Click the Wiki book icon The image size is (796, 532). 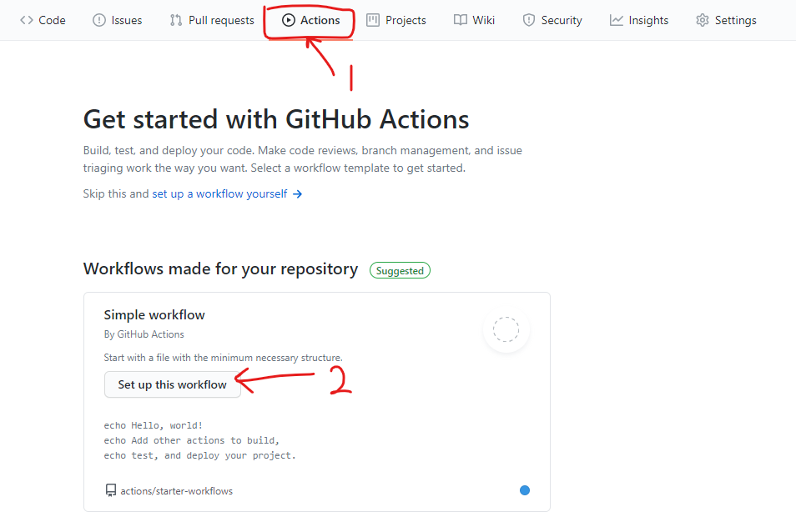tap(461, 20)
